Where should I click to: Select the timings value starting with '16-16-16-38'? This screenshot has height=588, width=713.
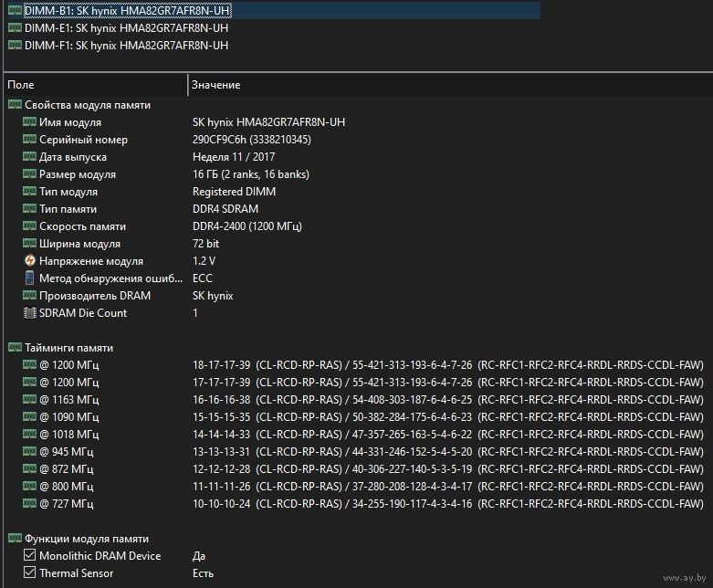coord(448,400)
